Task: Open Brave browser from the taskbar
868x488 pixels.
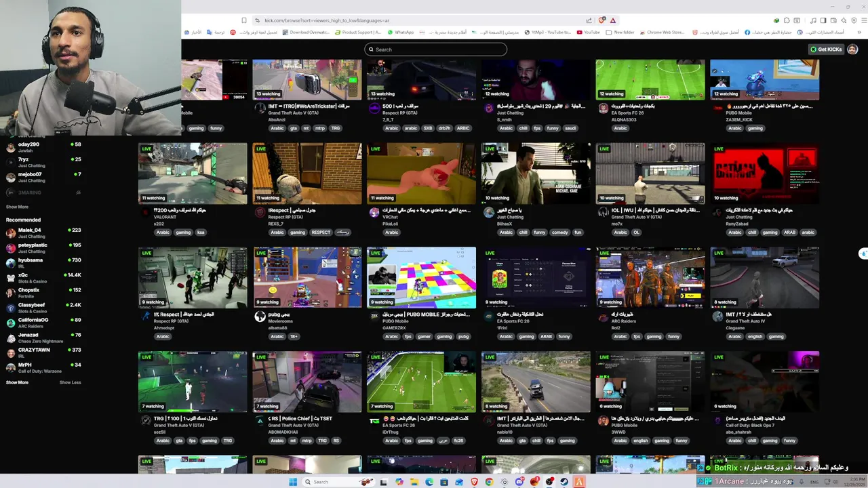Action: 474,482
